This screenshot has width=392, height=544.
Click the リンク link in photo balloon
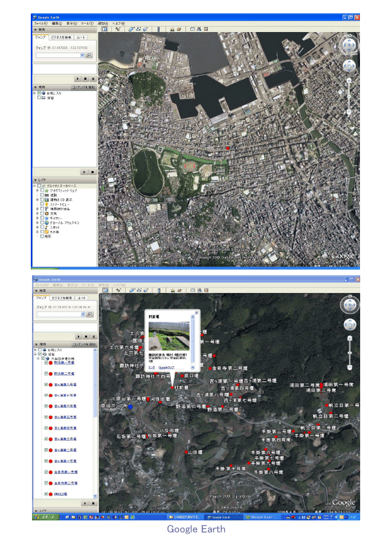(x=152, y=368)
